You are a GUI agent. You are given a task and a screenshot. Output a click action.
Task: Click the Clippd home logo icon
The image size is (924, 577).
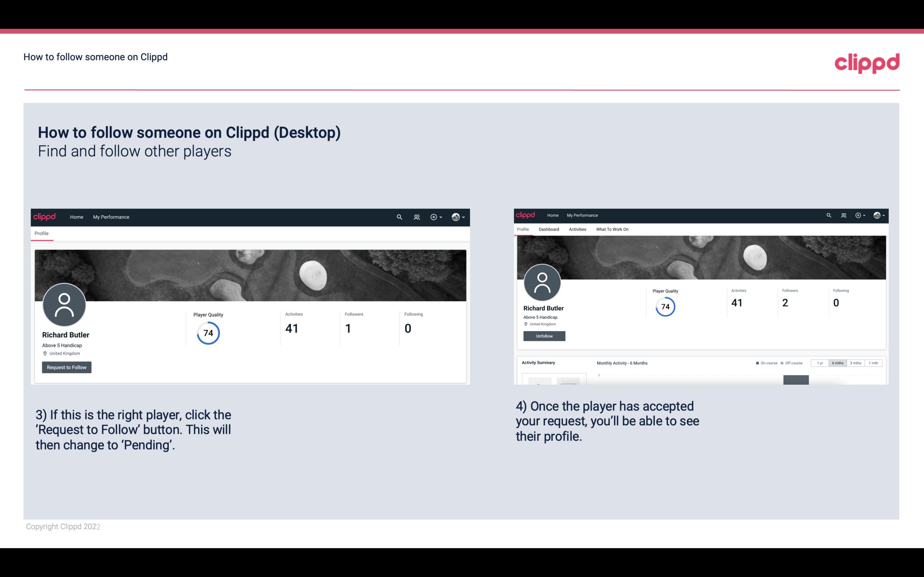click(x=45, y=217)
